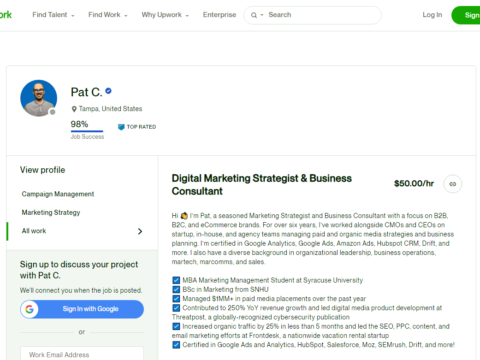Click the Top Rated badge icon

[x=121, y=127]
